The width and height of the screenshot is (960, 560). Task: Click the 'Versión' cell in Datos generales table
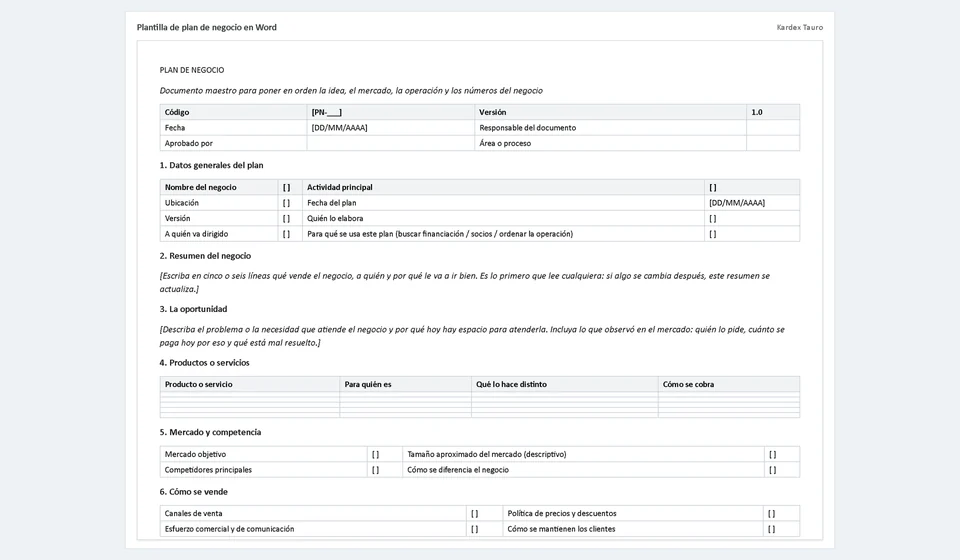[219, 218]
